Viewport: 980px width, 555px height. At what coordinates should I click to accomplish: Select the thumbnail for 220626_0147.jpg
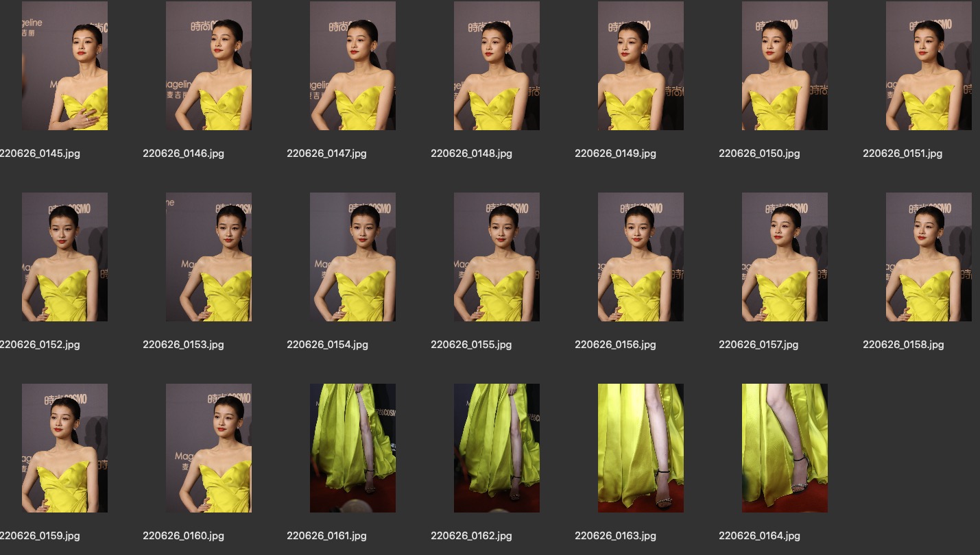(352, 66)
